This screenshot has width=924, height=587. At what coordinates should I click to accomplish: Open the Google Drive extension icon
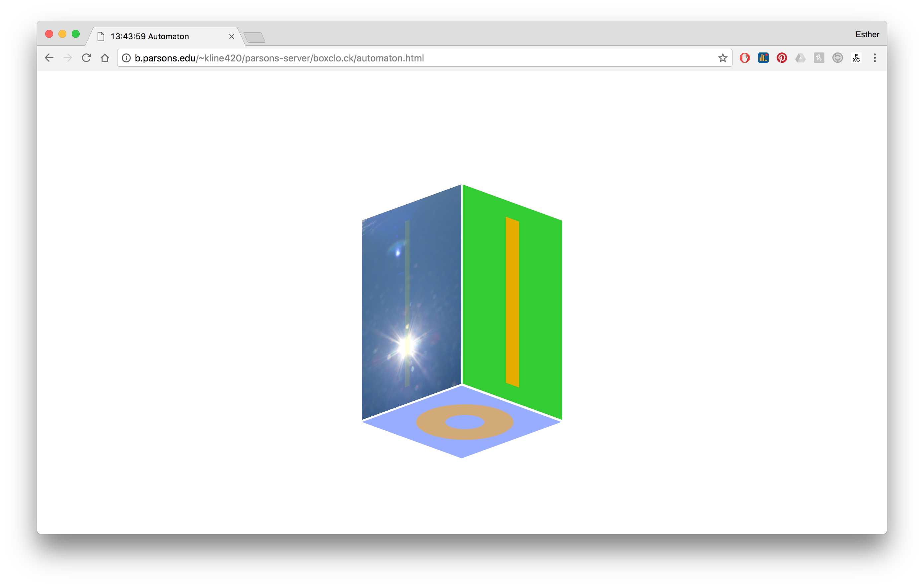tap(800, 58)
